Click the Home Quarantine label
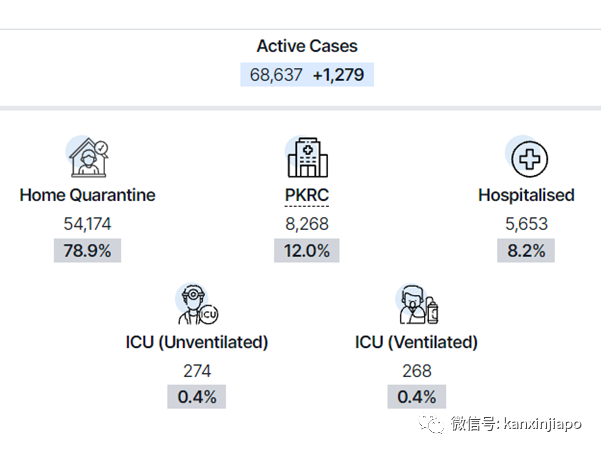Viewport: 601px width, 451px height. [88, 195]
